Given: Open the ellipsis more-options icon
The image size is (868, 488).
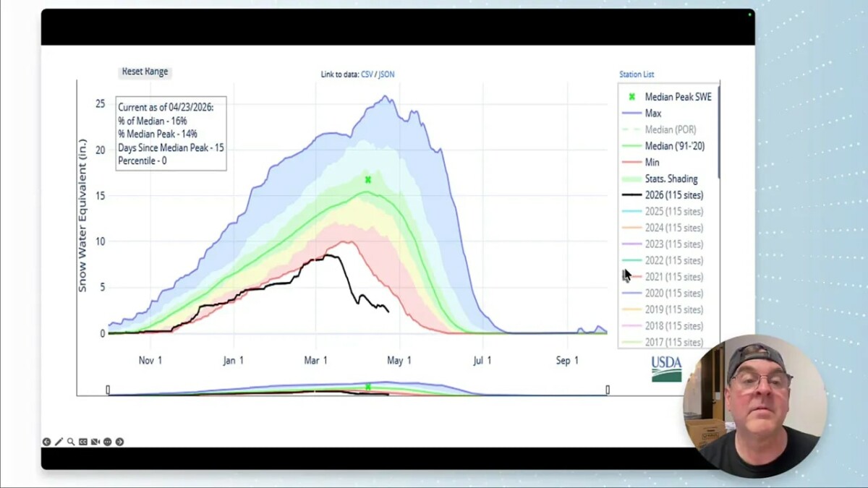Looking at the screenshot, I should 106,442.
